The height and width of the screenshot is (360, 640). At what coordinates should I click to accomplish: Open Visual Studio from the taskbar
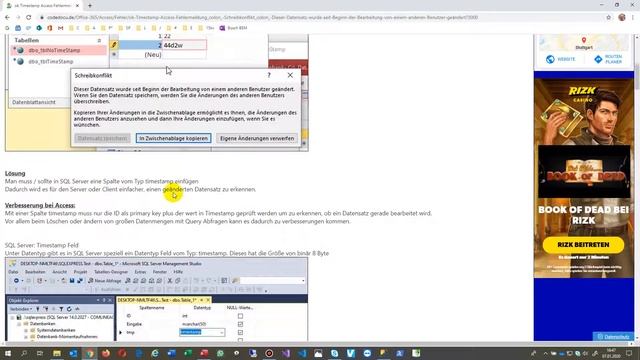(x=286, y=353)
